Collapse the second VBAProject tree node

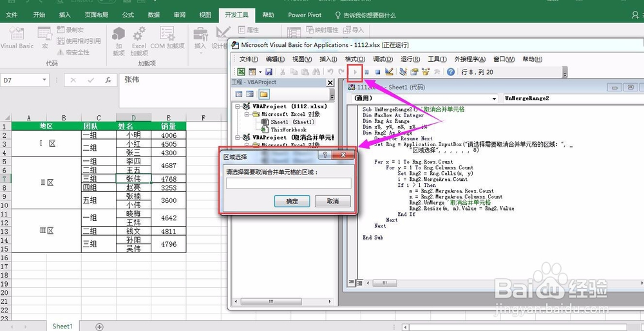238,137
